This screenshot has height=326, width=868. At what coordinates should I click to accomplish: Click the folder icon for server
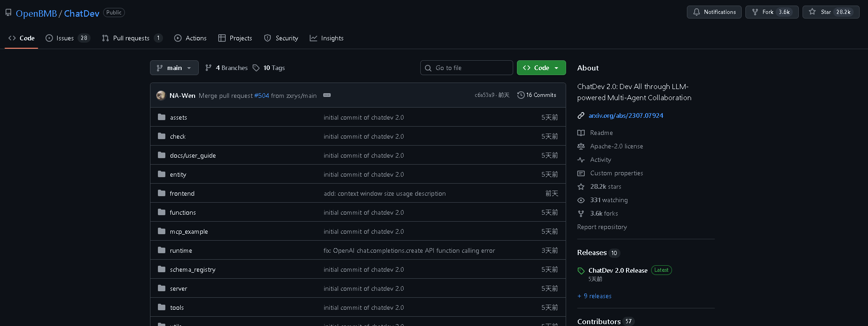pyautogui.click(x=162, y=288)
